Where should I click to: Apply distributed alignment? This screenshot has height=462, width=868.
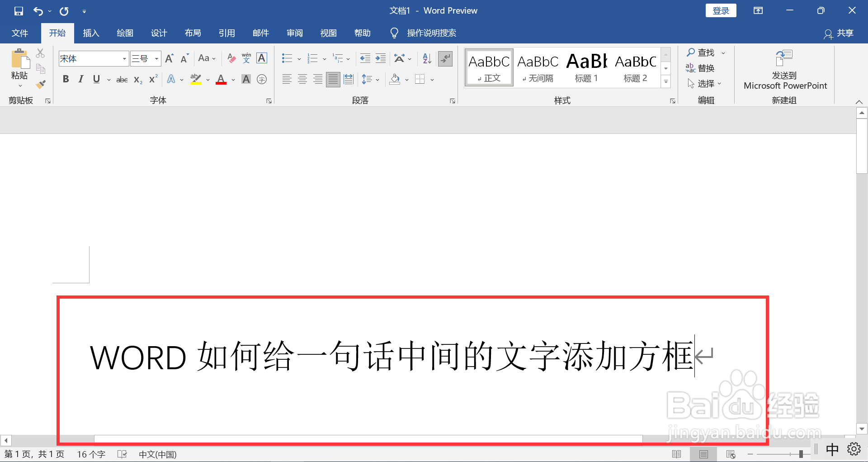pos(349,80)
